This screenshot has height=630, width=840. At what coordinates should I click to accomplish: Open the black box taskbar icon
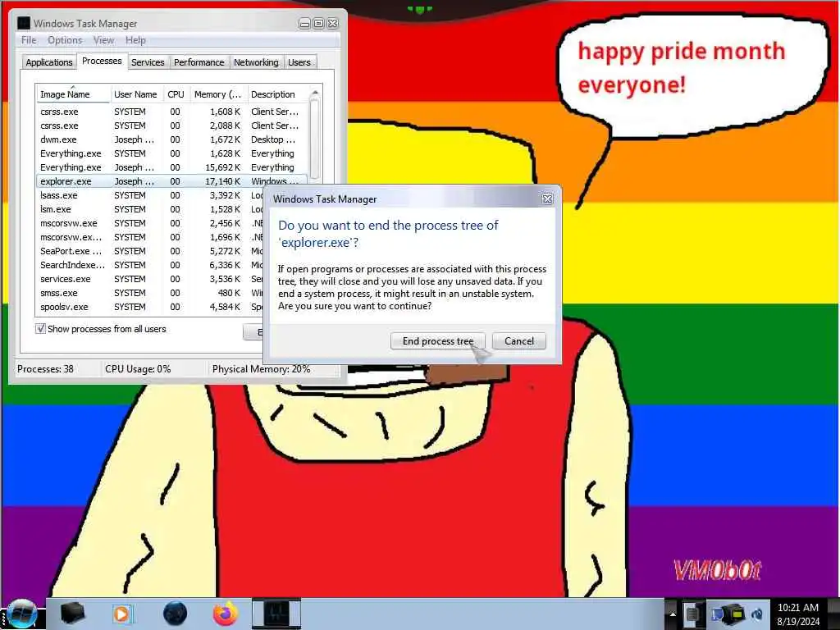click(72, 614)
